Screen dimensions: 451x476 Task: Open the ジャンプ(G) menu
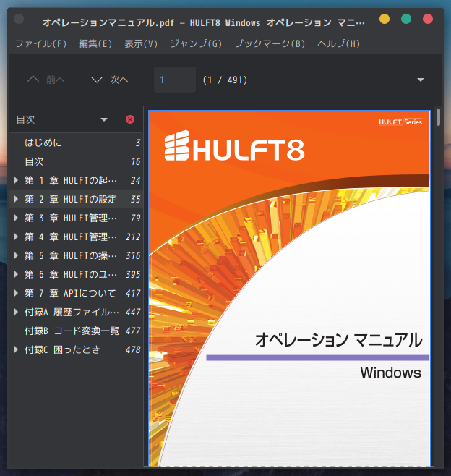(x=196, y=43)
